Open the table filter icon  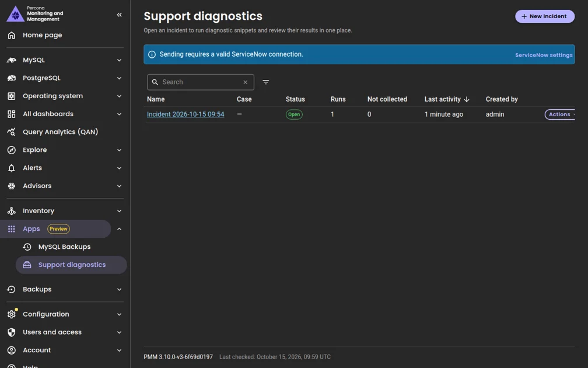point(265,82)
